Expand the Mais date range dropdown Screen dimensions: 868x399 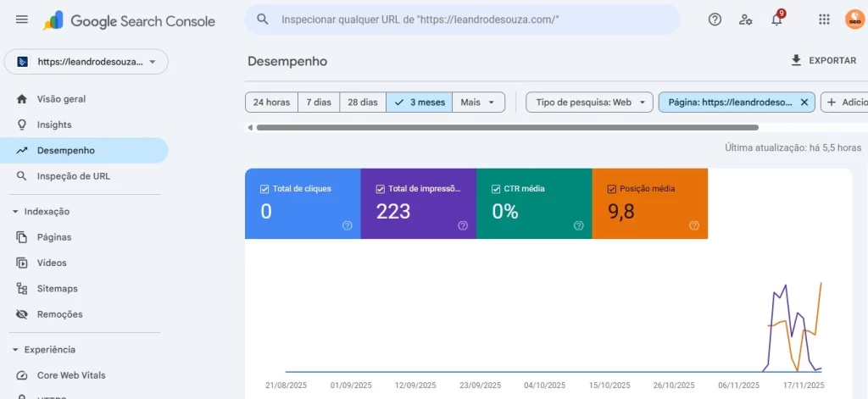478,103
